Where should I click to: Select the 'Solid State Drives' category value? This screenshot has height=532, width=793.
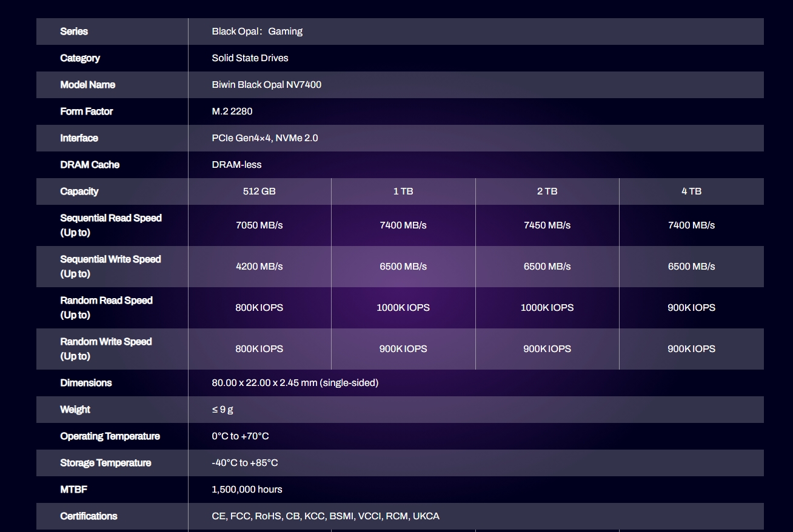click(x=250, y=58)
